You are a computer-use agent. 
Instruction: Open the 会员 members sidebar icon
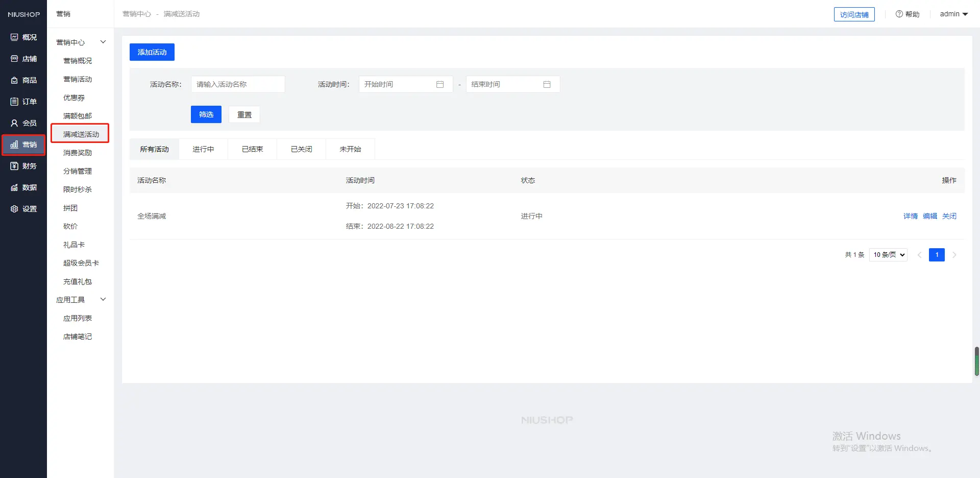click(14, 123)
